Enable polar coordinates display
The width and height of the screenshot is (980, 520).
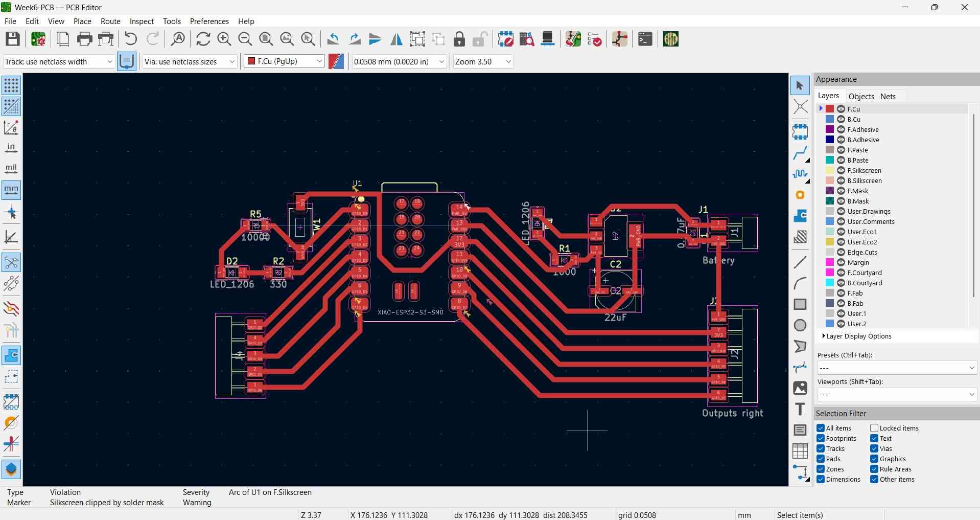point(11,127)
